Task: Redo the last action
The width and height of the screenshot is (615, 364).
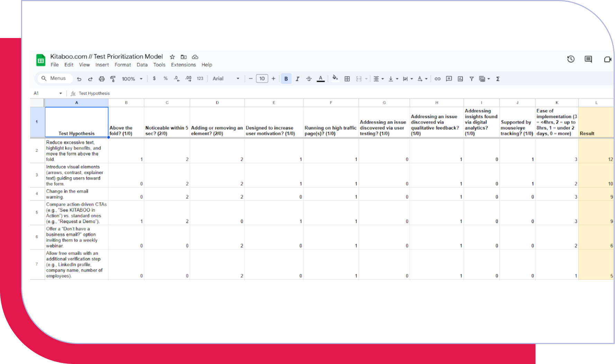Action: click(x=90, y=79)
